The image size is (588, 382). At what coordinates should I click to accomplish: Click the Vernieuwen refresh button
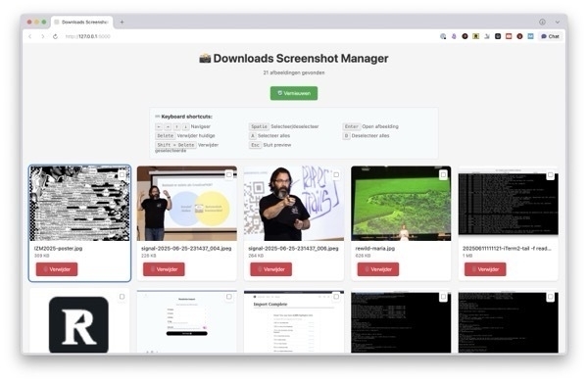pos(294,93)
